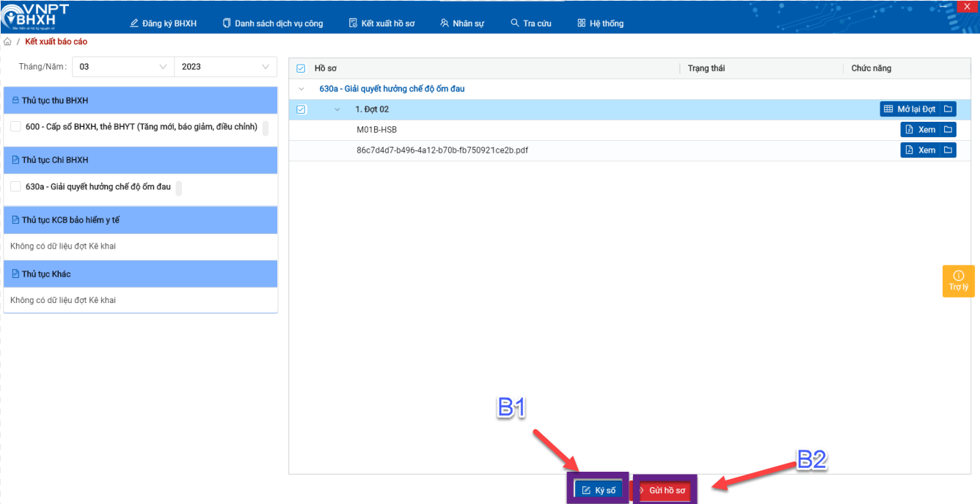This screenshot has width=980, height=504.
Task: Open folder icon beside Mở lại Đợt
Action: coord(948,109)
